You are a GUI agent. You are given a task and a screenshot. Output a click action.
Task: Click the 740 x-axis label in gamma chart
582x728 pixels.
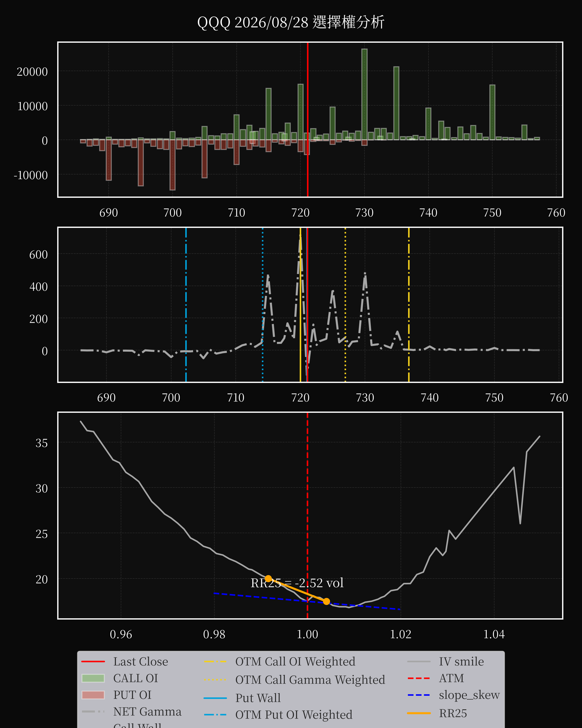[429, 397]
